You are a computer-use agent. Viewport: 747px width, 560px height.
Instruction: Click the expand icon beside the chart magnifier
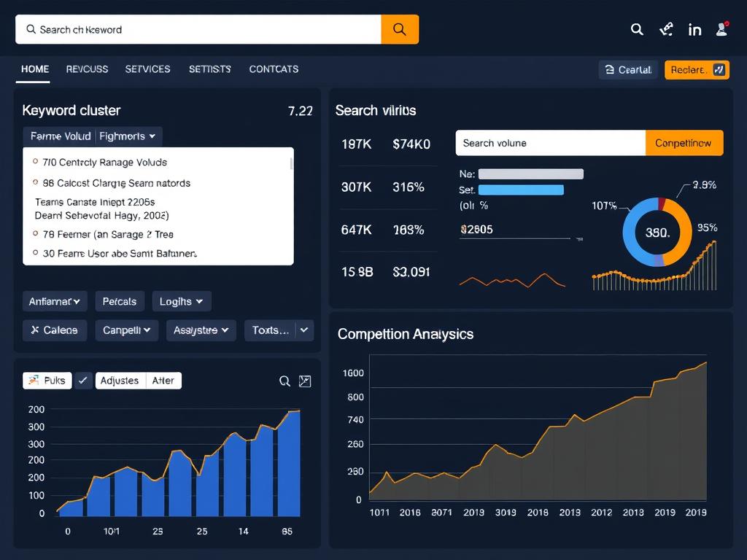[305, 381]
